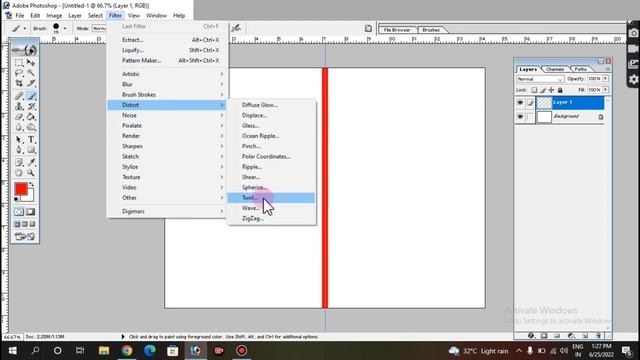Expand the Render filter submenu

coord(168,136)
